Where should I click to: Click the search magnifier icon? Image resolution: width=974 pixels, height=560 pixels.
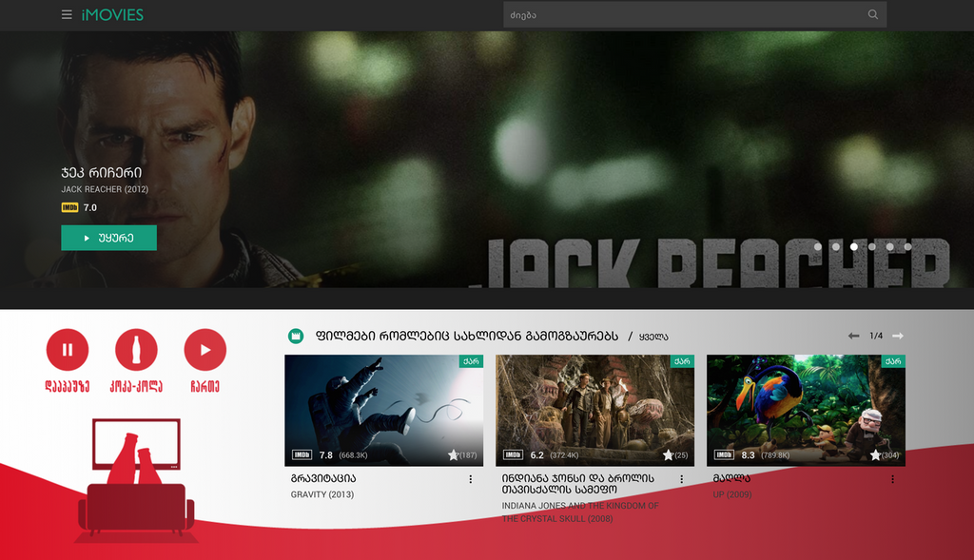click(x=873, y=15)
